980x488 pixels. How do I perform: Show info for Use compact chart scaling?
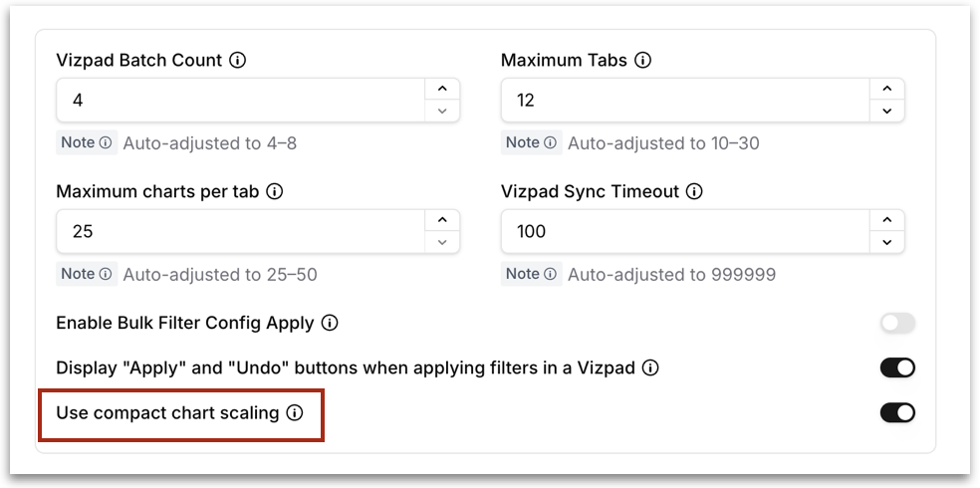click(x=295, y=413)
